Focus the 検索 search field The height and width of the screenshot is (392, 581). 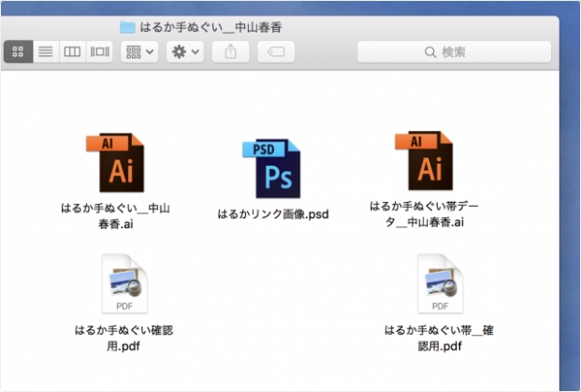pos(454,51)
